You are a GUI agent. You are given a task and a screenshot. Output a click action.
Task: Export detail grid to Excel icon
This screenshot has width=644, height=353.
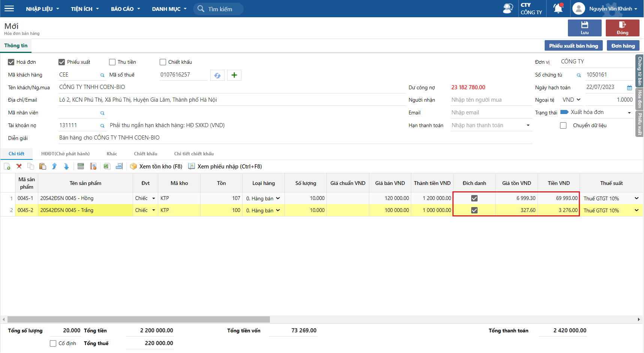pyautogui.click(x=107, y=166)
